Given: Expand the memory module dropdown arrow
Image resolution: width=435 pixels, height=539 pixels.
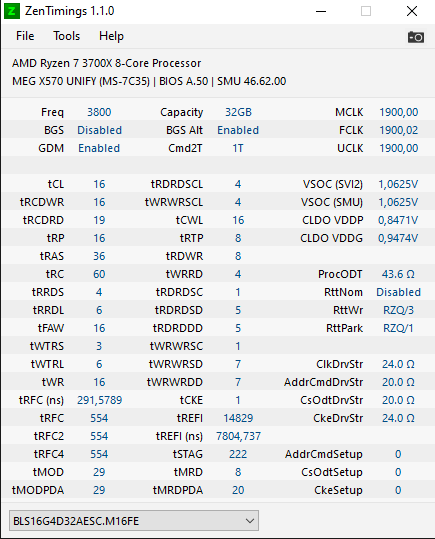Looking at the screenshot, I should pyautogui.click(x=250, y=521).
